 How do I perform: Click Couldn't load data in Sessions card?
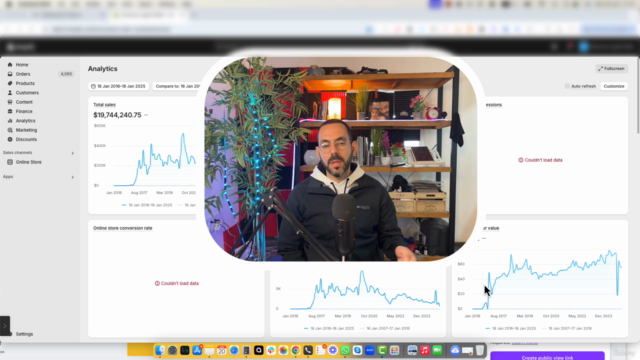point(540,160)
